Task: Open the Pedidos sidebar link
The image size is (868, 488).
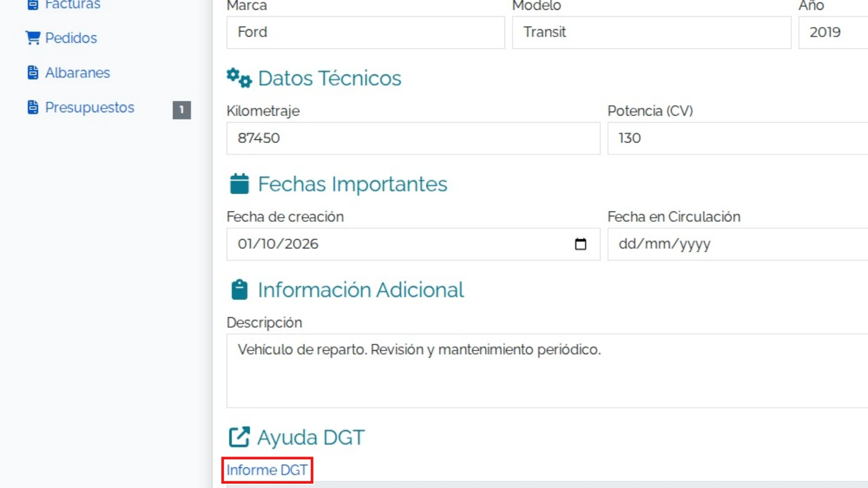Action: (71, 38)
